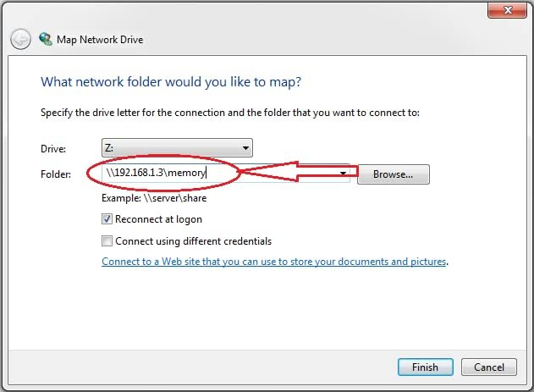The height and width of the screenshot is (392, 534).
Task: Click the Example \\server\share hint text
Action: click(x=154, y=198)
